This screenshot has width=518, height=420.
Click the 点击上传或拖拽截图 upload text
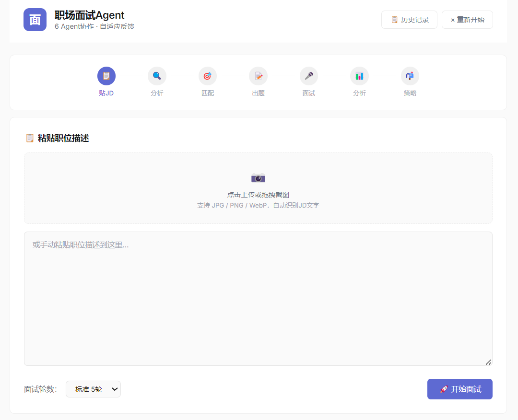point(259,195)
